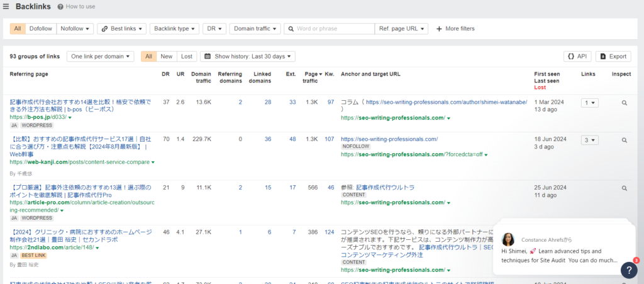Open the hamburger menu icon
The image size is (644, 284).
pos(6,6)
